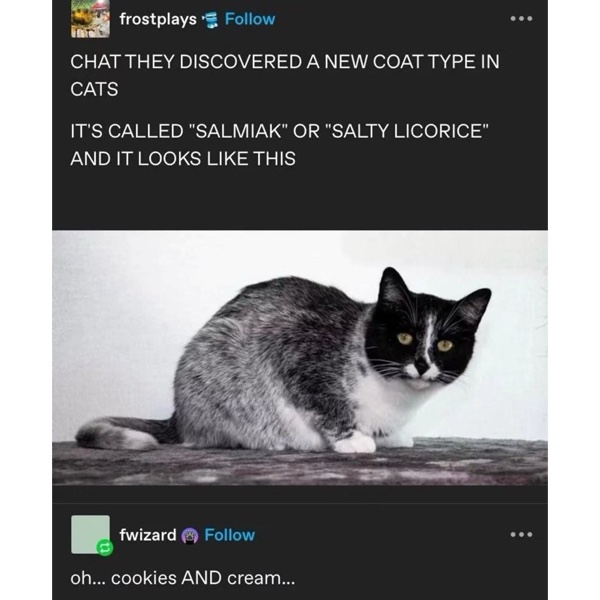Click the cat's white front paw
Viewport: 600px width, 600px height.
coord(354,442)
